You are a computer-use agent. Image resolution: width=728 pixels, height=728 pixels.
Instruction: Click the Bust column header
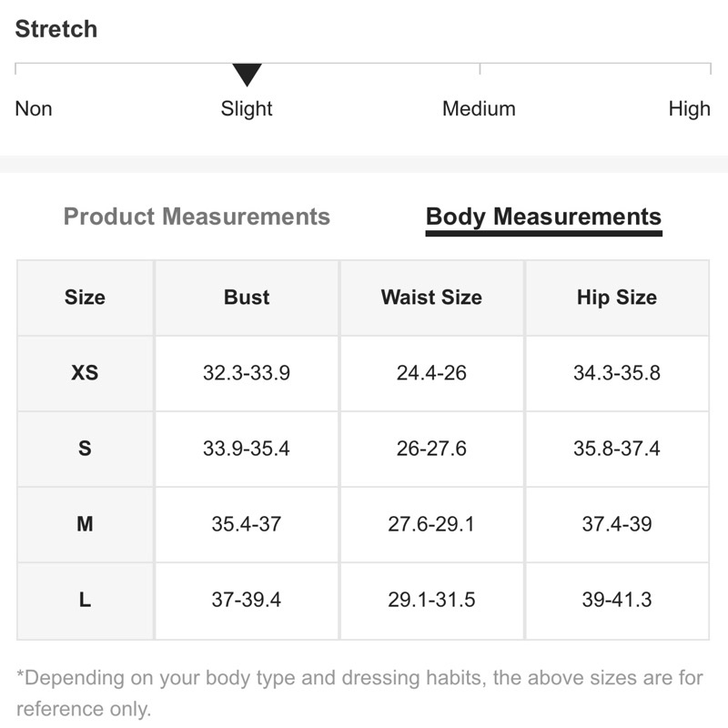point(247,298)
